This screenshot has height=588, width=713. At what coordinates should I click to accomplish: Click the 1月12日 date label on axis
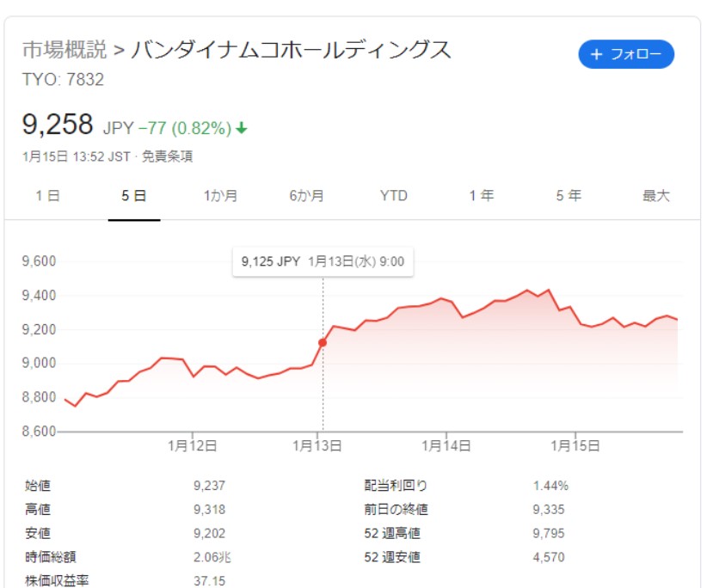coord(192,446)
